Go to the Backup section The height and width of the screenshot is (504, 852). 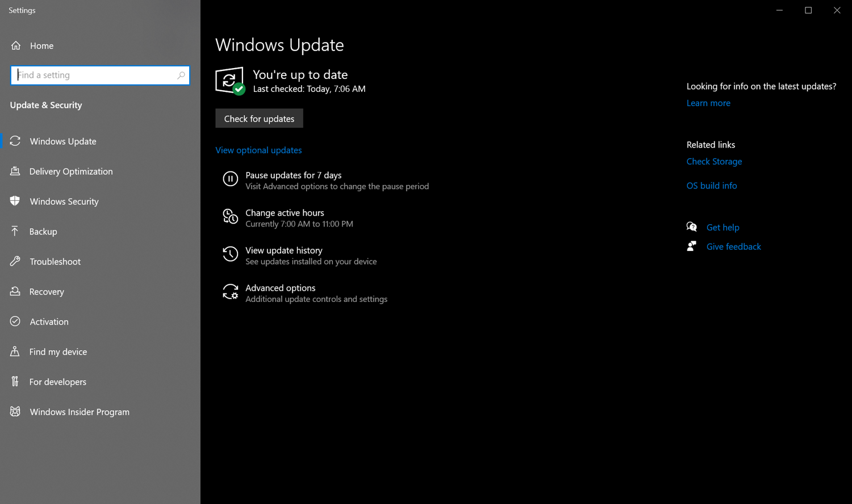tap(43, 232)
